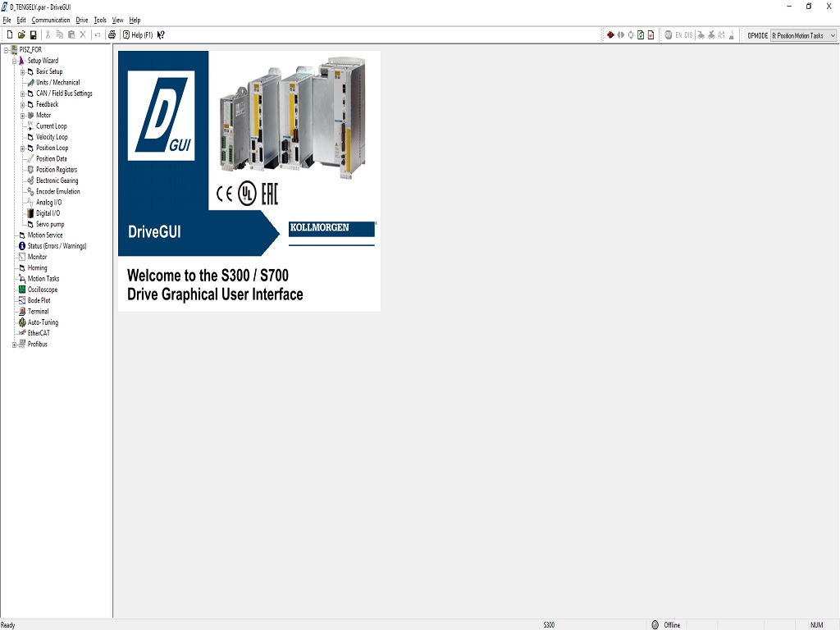Click the Help (F1) toolbar button
This screenshot has width=840, height=630.
click(138, 34)
